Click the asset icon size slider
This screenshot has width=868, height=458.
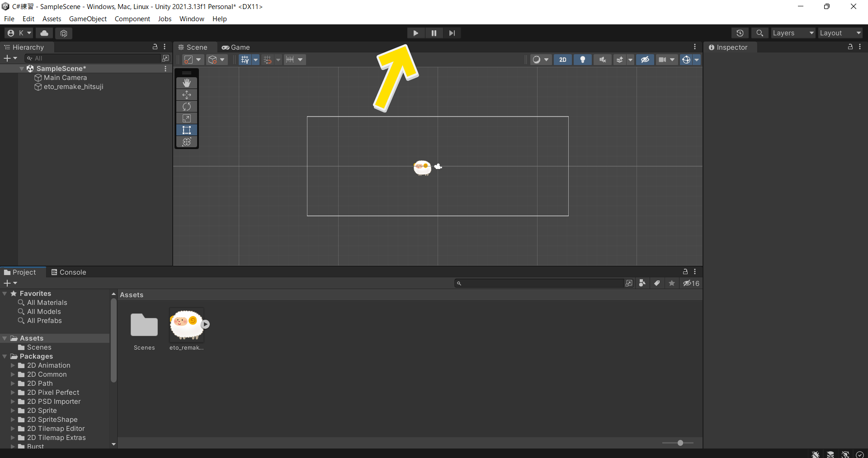click(x=680, y=443)
